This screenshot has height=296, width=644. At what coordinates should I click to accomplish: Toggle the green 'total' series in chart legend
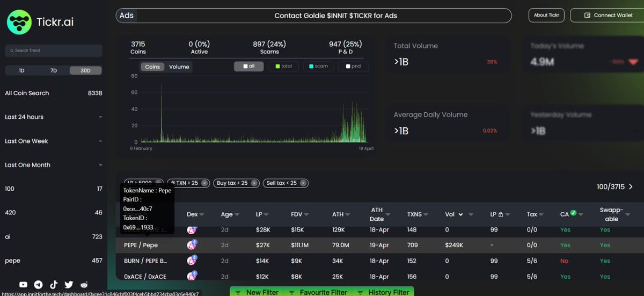tap(277, 67)
